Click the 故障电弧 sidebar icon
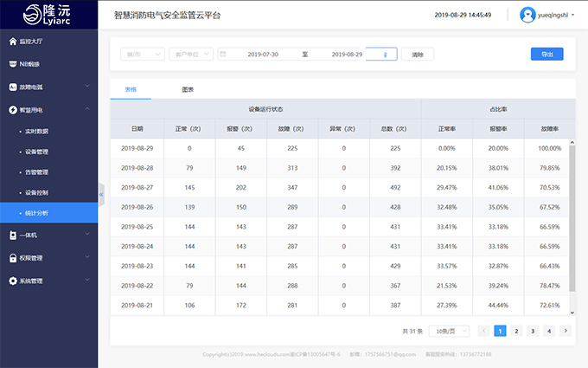The width and height of the screenshot is (588, 368). [11, 87]
